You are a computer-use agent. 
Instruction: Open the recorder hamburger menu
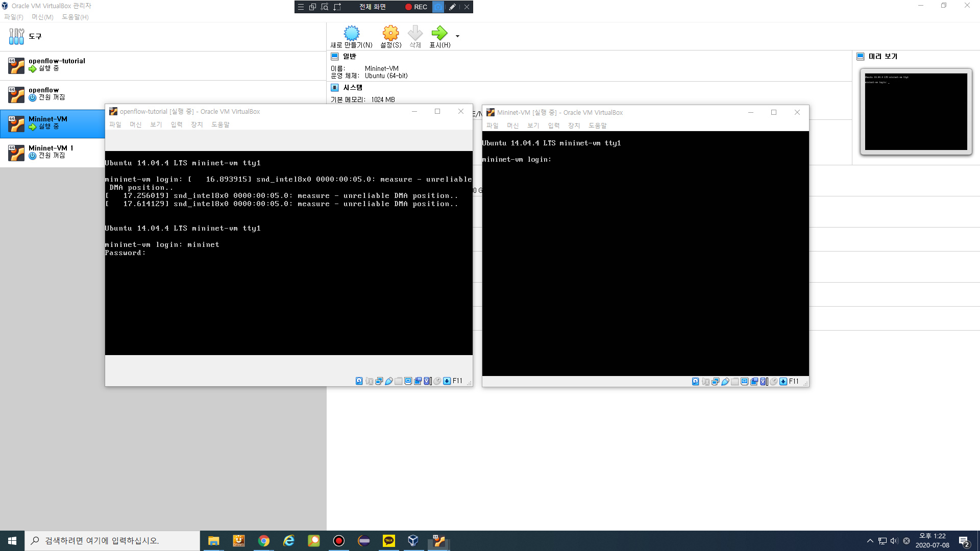(301, 7)
